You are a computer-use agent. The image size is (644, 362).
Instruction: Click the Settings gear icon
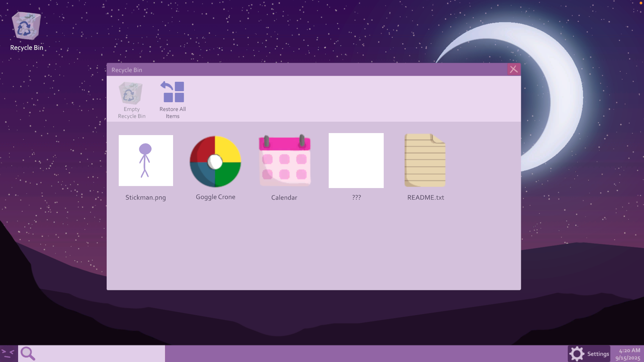click(577, 354)
